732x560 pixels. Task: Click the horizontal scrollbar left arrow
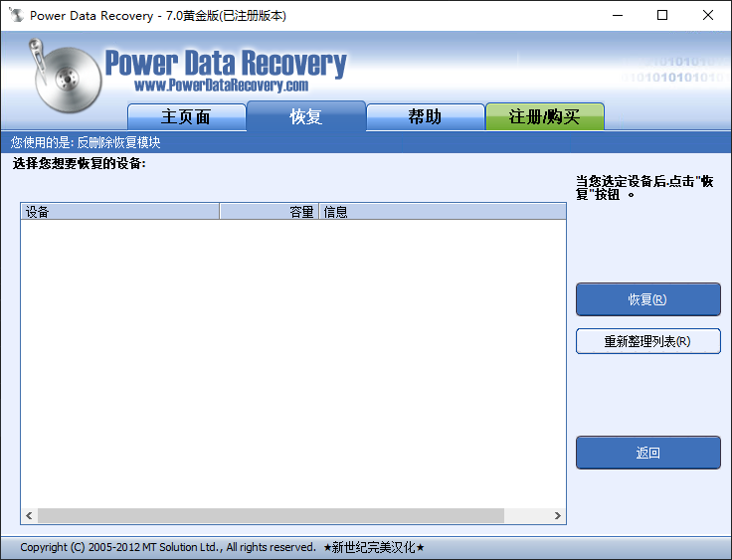pyautogui.click(x=29, y=516)
